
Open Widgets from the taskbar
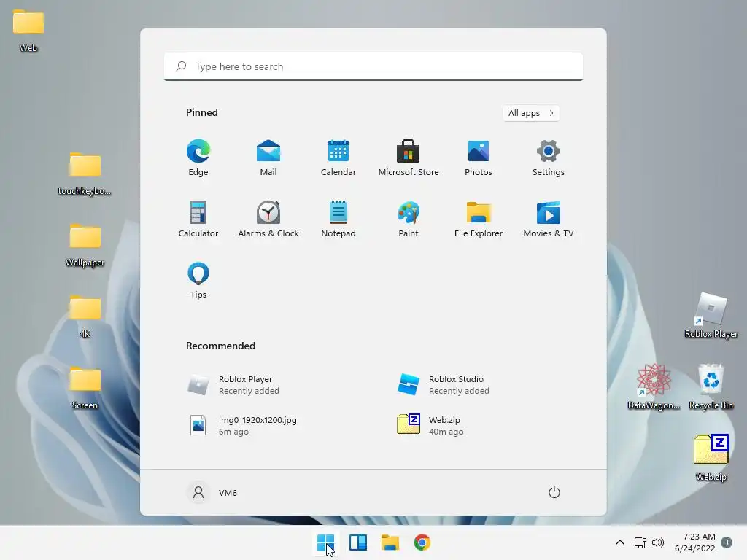click(x=358, y=542)
